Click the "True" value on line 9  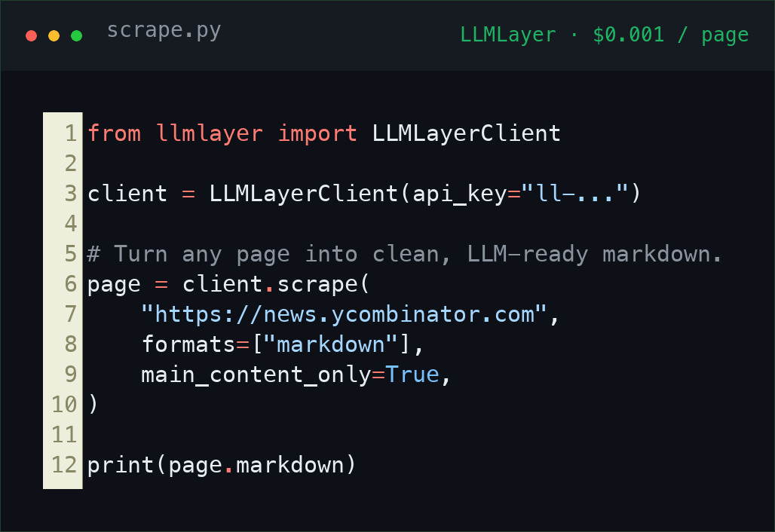(x=412, y=375)
